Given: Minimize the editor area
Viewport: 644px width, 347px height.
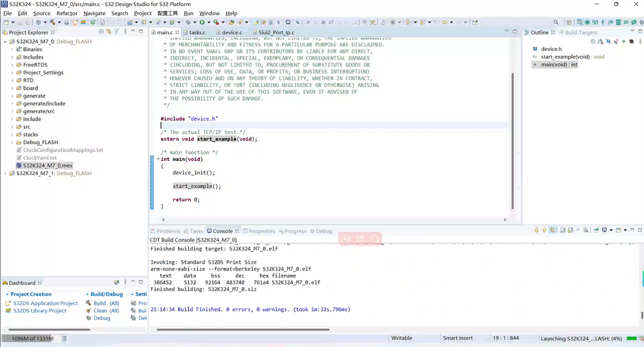Looking at the screenshot, I should (507, 31).
